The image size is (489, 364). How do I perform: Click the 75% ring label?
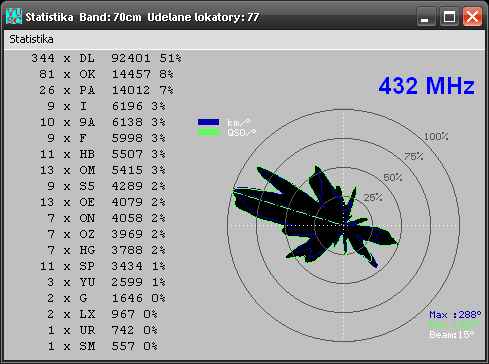pos(414,156)
